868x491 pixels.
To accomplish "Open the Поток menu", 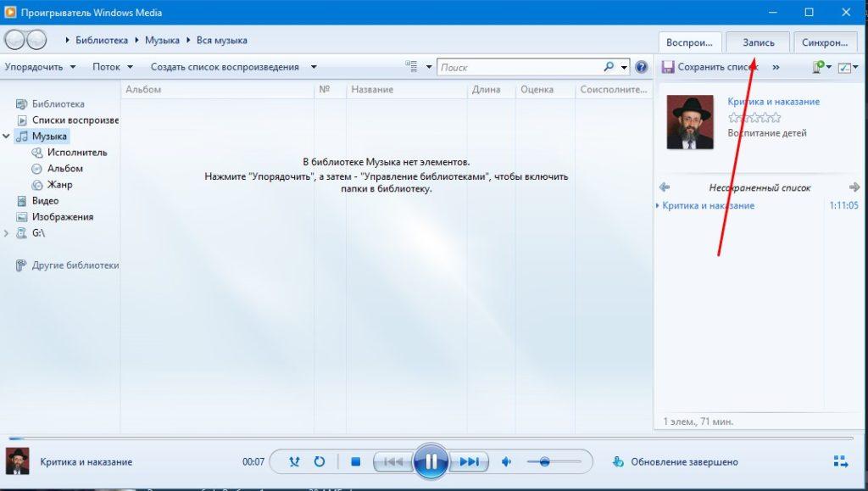I will pos(113,67).
